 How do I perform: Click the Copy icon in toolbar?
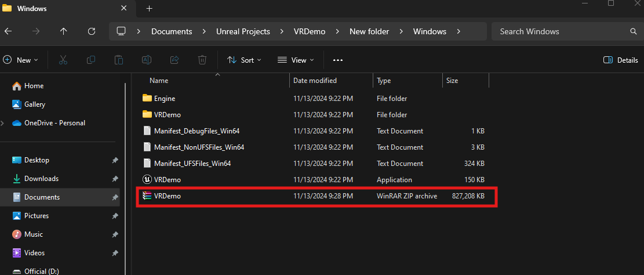pos(91,60)
